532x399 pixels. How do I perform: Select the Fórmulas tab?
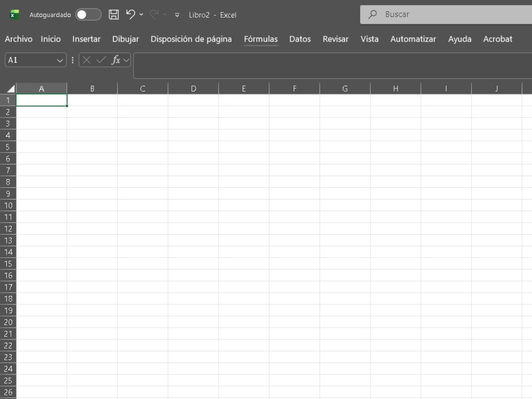[261, 39]
